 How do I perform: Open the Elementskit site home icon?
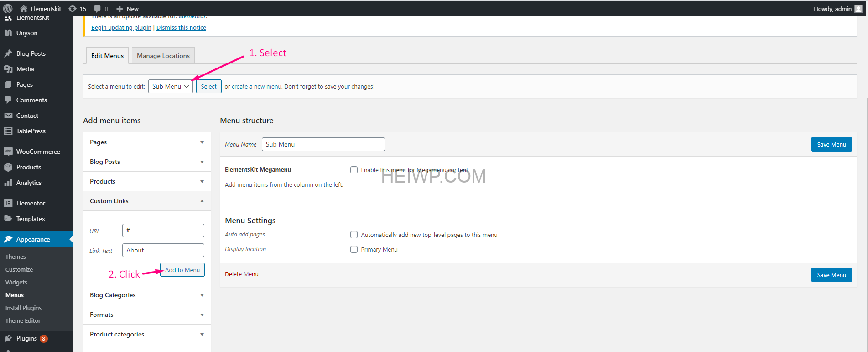24,9
